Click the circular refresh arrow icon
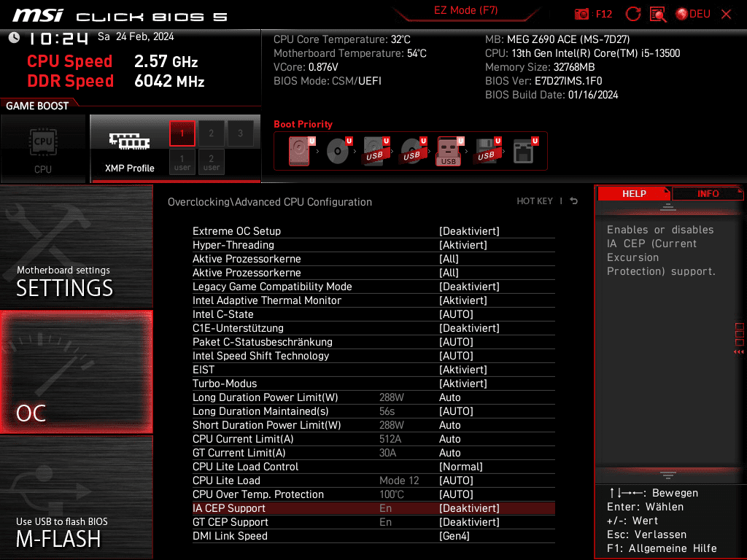Image resolution: width=747 pixels, height=560 pixels. (632, 15)
